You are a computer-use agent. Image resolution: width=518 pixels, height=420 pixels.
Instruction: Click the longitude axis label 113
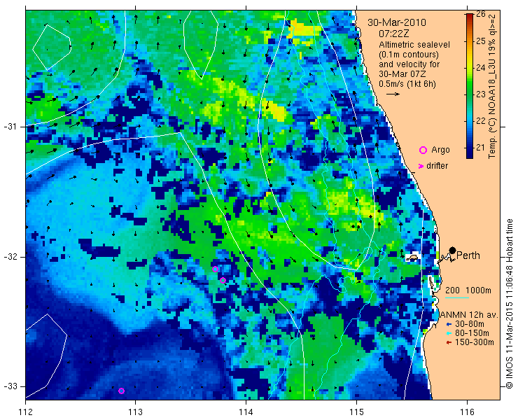point(135,412)
